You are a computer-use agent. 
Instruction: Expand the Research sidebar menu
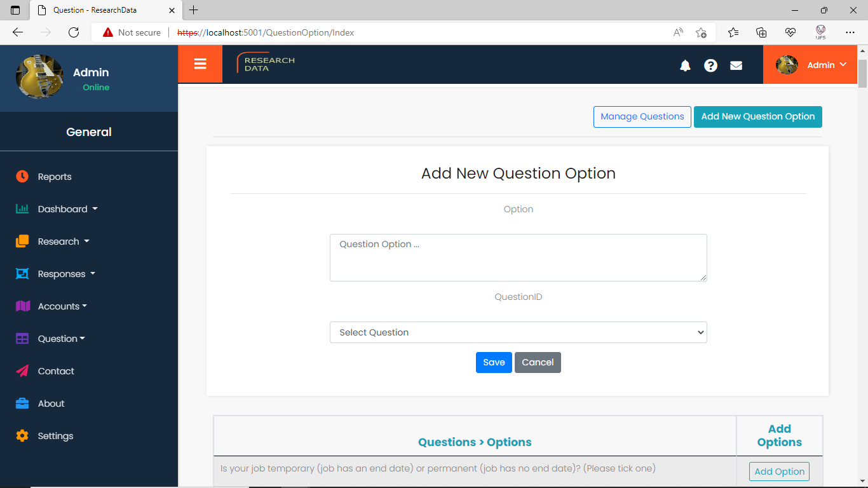pos(63,241)
